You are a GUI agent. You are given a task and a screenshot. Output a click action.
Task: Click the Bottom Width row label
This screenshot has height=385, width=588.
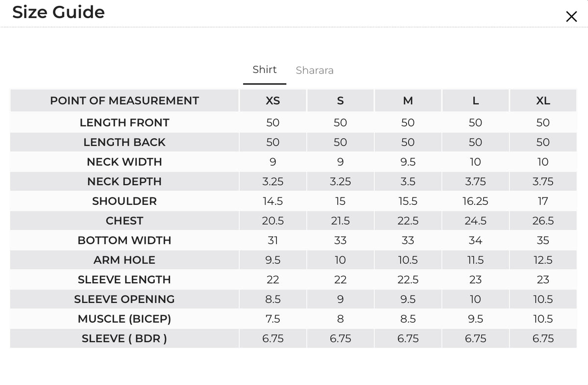[x=124, y=240]
